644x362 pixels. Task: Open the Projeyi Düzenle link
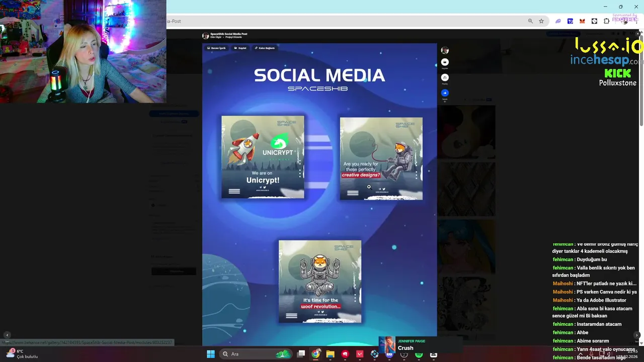(x=233, y=37)
